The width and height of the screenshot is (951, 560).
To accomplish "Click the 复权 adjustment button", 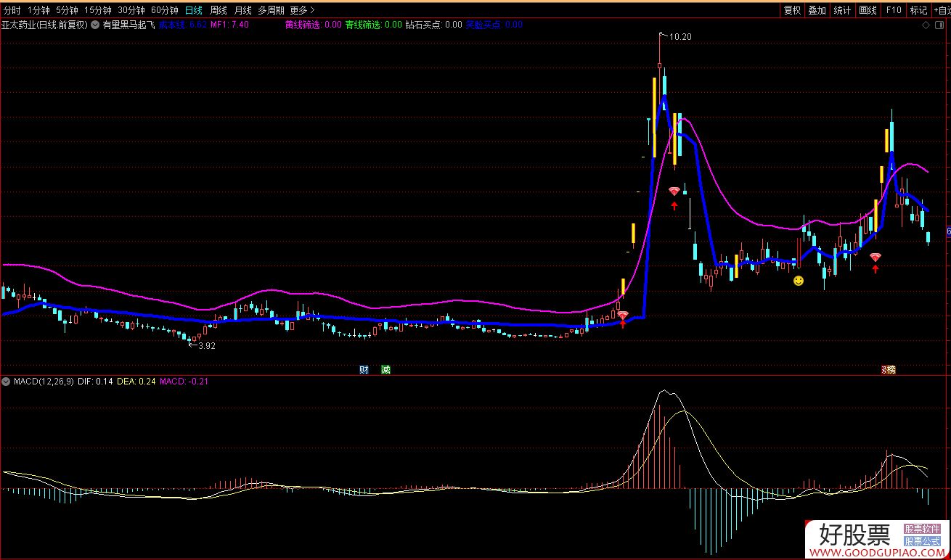I will (792, 10).
